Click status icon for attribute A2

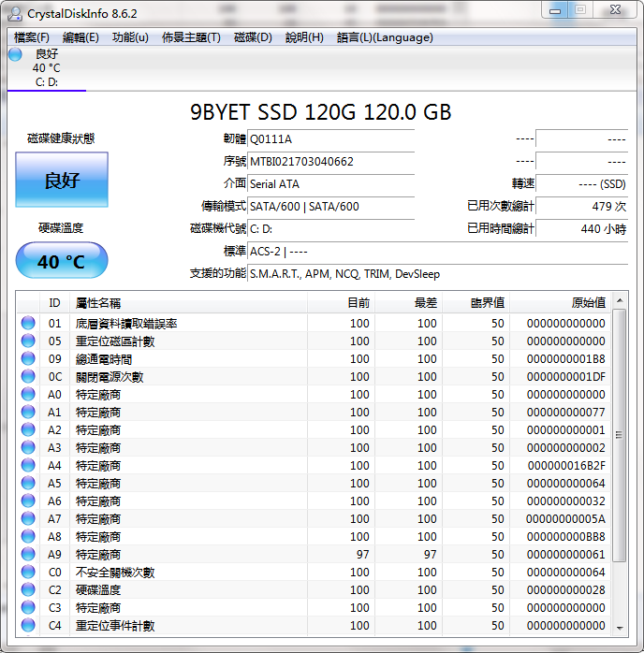[28, 429]
